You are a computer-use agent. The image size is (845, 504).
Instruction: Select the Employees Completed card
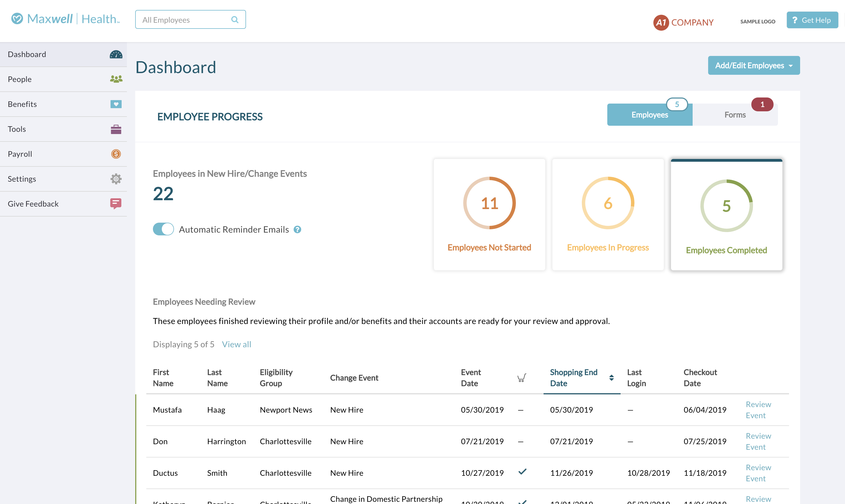coord(726,215)
